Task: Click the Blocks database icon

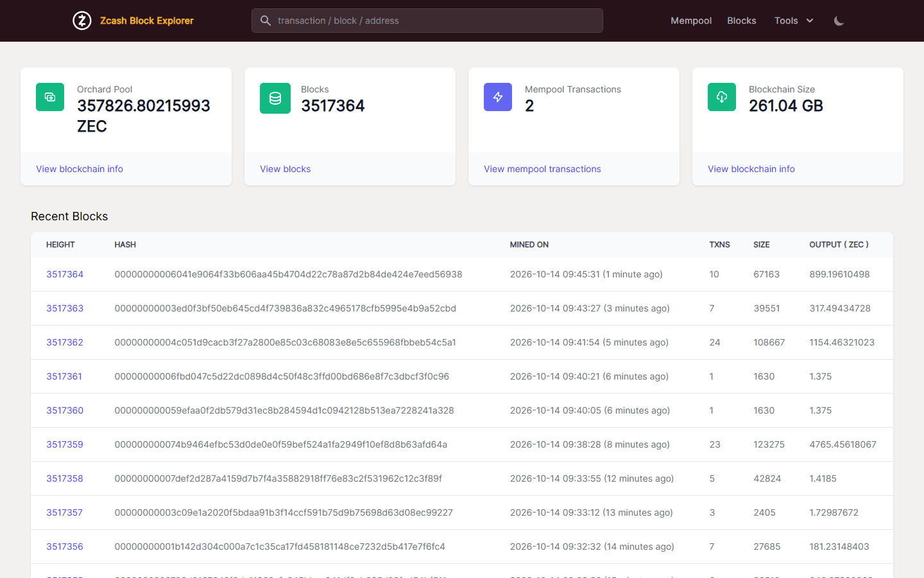Action: coord(275,98)
